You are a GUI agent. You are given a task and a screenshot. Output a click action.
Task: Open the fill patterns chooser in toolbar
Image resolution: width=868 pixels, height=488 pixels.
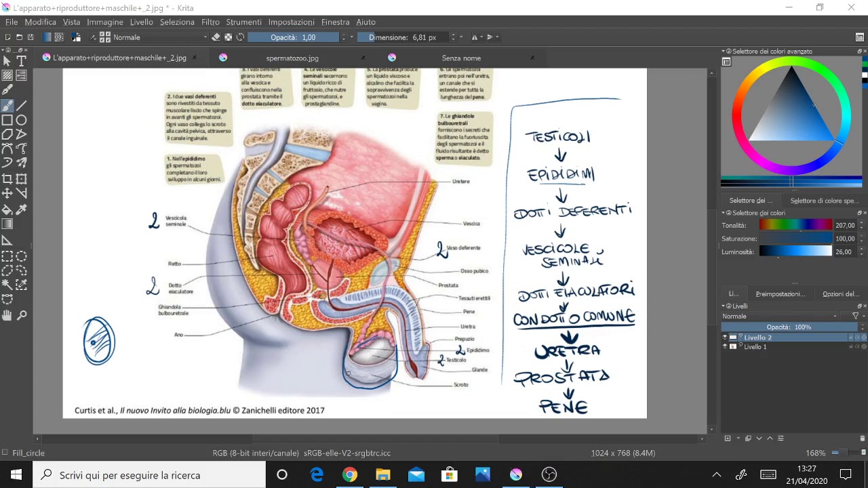(x=60, y=37)
